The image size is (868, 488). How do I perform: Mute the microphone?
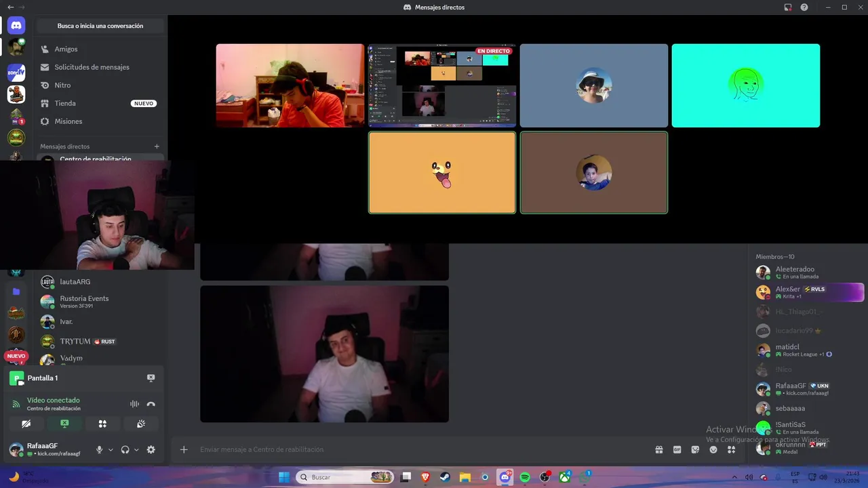click(99, 449)
